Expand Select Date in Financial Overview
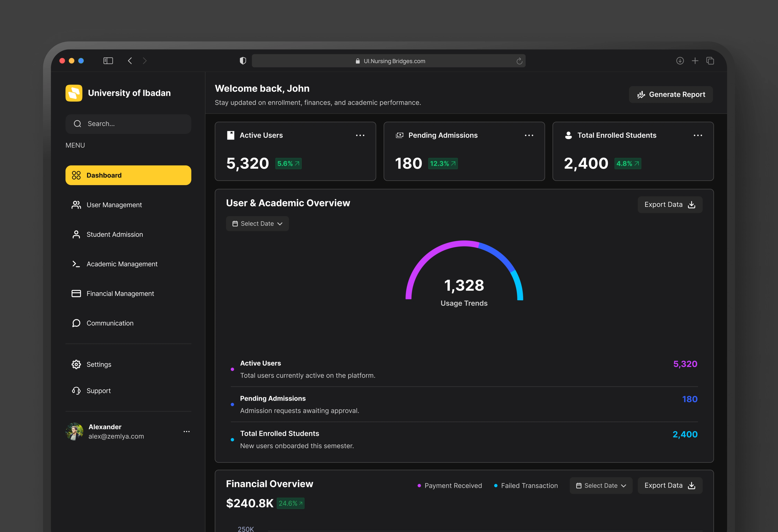 pyautogui.click(x=601, y=485)
